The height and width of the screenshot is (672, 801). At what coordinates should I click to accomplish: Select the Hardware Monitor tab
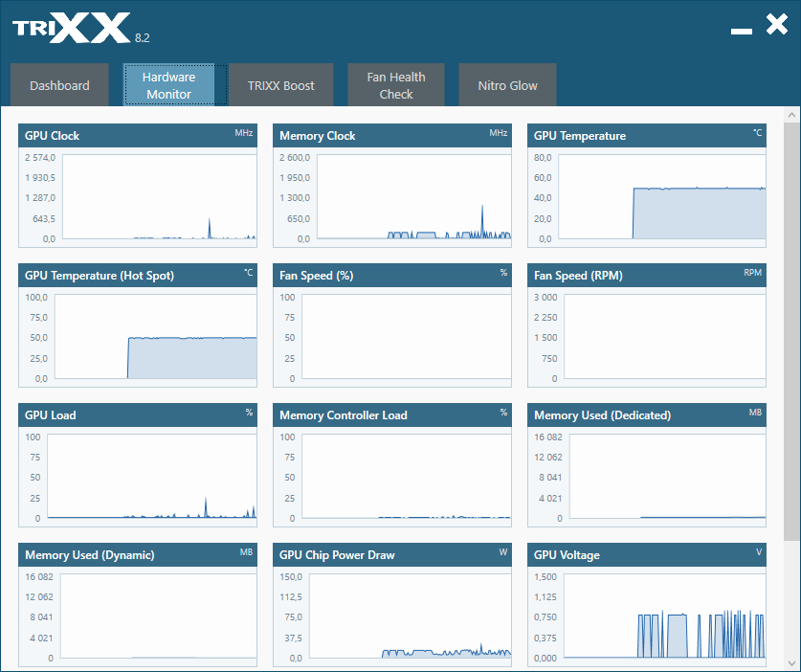click(x=168, y=85)
